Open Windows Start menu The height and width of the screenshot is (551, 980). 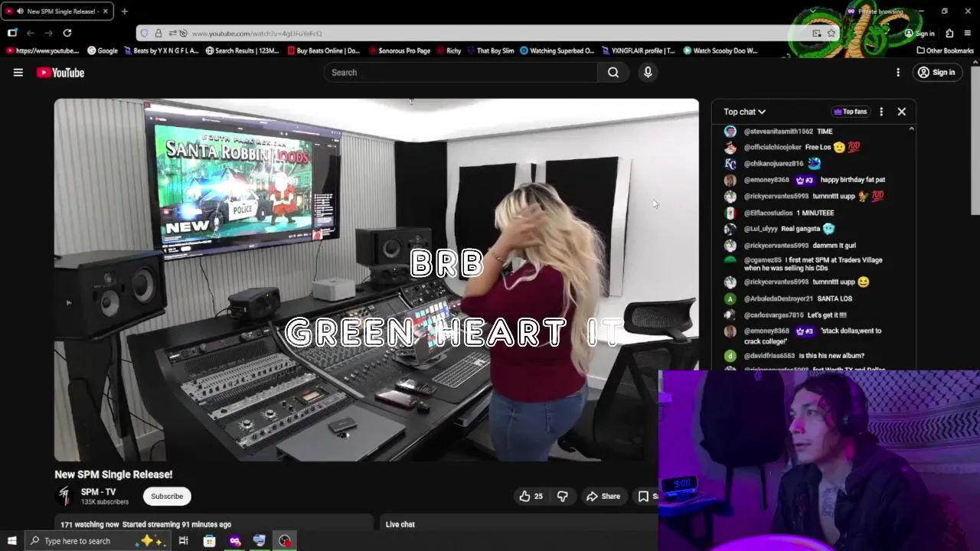11,541
